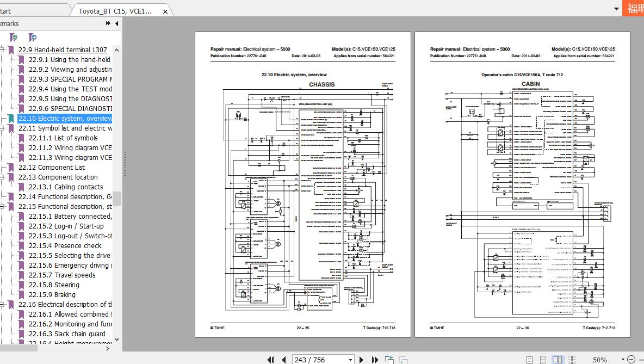Switch to the Start tab
This screenshot has width=644, height=364.
pyautogui.click(x=33, y=9)
